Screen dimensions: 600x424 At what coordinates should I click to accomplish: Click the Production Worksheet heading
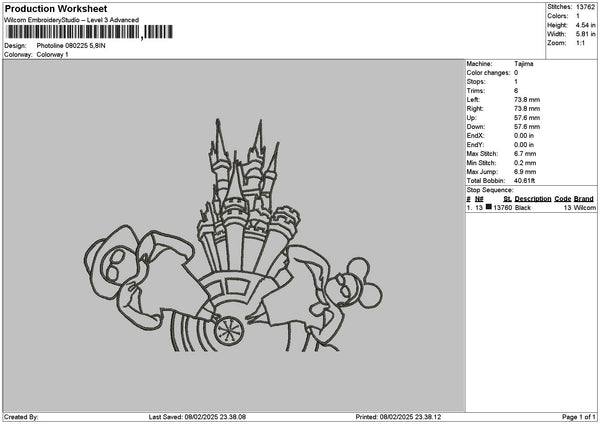(56, 9)
